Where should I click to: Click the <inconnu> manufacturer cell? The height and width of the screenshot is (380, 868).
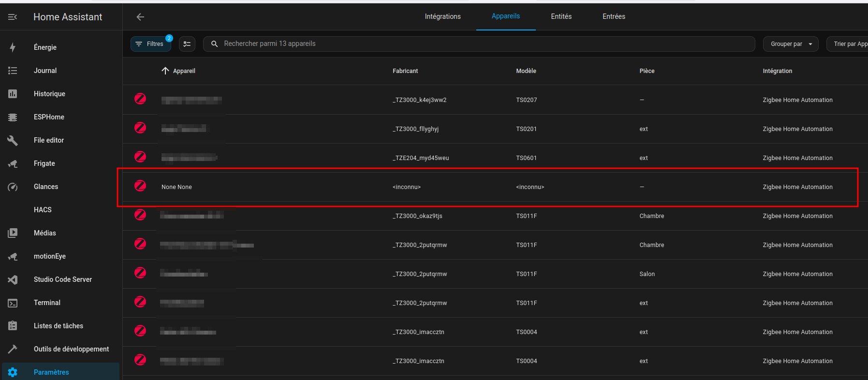point(407,187)
